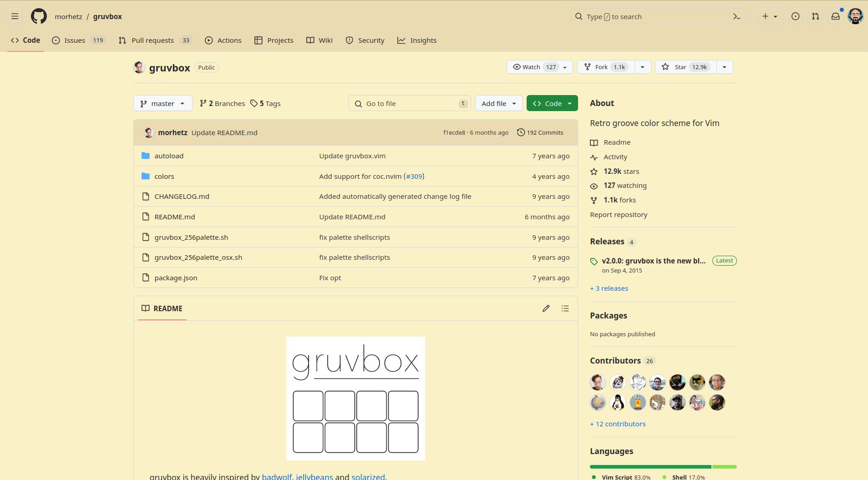Open the + 3 releases link
868x480 pixels.
[x=609, y=288]
